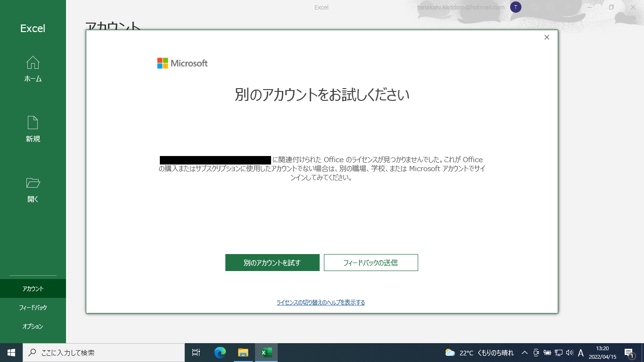Click the user avatar T icon
This screenshot has height=362, width=644.
[516, 7]
